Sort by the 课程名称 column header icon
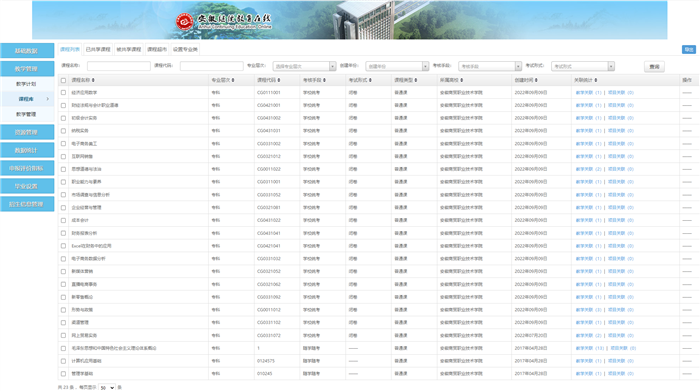 [93, 80]
